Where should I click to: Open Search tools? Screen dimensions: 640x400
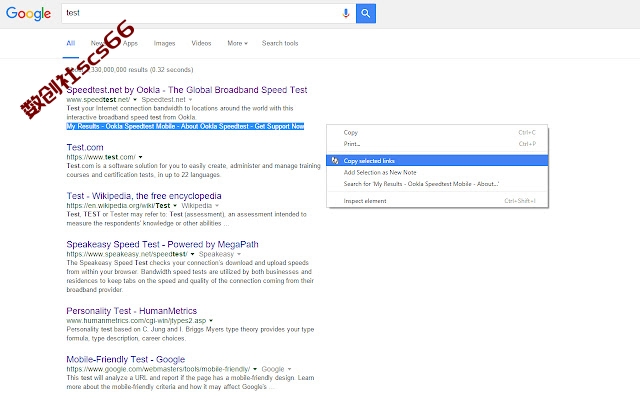coord(280,43)
